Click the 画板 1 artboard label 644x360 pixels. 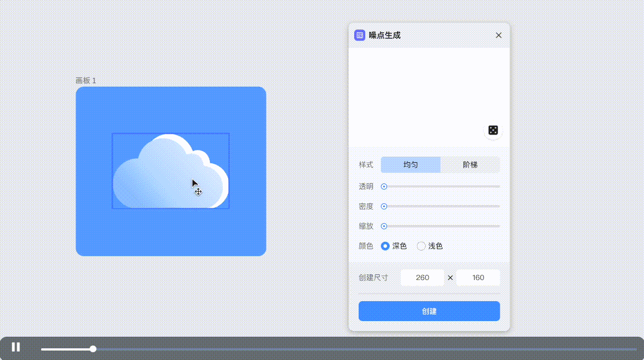click(86, 81)
